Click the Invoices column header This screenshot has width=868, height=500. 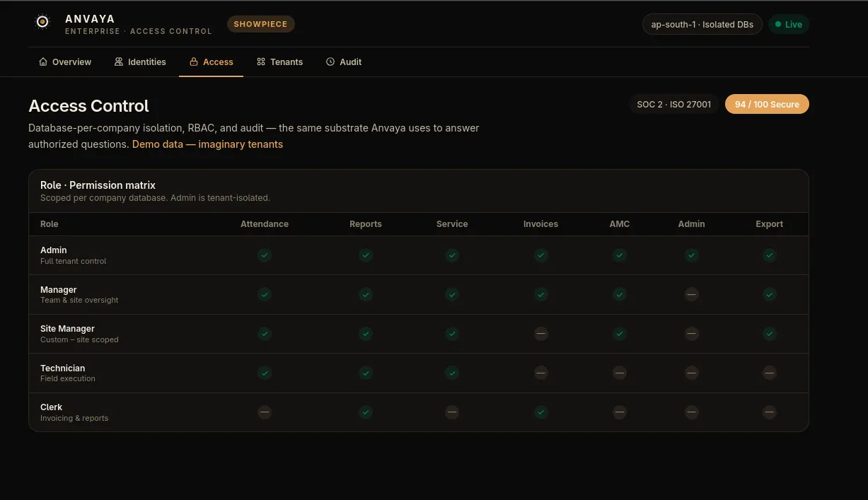point(541,224)
